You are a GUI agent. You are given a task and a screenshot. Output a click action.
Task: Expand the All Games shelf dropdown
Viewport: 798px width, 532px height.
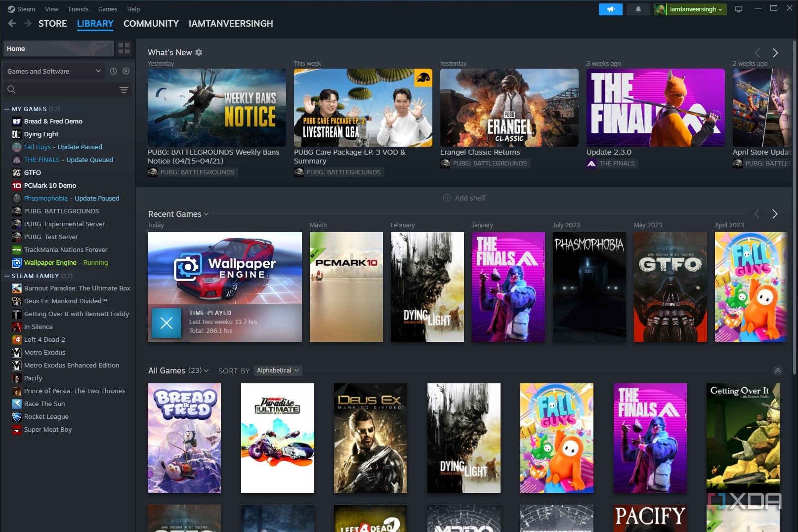pos(206,370)
